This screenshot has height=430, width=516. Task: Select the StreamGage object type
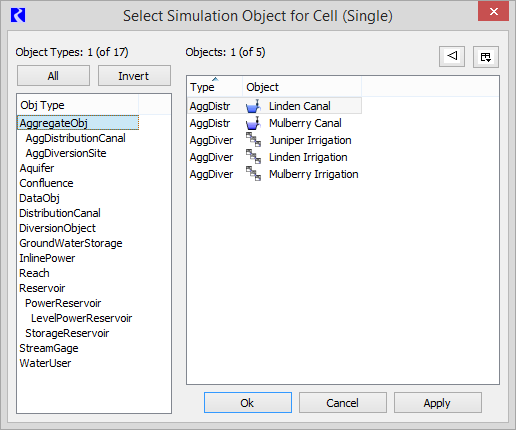tap(49, 348)
